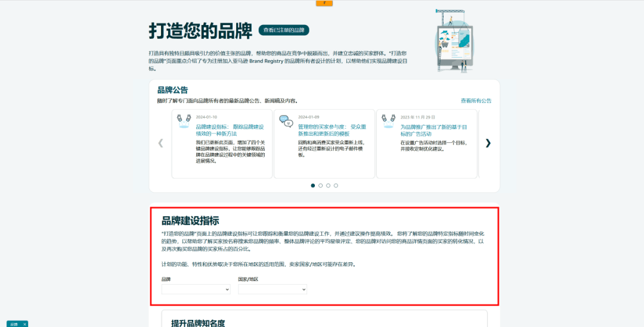644x327 pixels.
Task: Click the chat bubble icon on 2024-01-09 card
Action: (286, 122)
